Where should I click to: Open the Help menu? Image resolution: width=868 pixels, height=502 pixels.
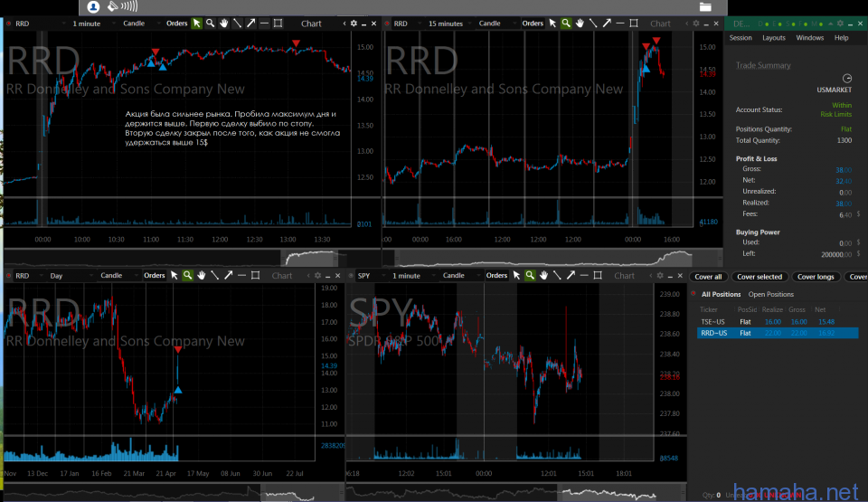[x=842, y=38]
